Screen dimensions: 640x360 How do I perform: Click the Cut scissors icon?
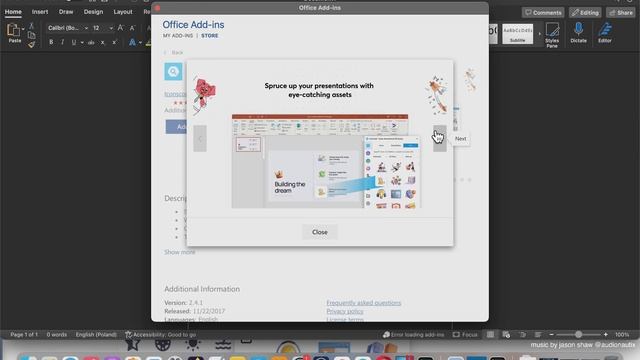click(x=31, y=26)
